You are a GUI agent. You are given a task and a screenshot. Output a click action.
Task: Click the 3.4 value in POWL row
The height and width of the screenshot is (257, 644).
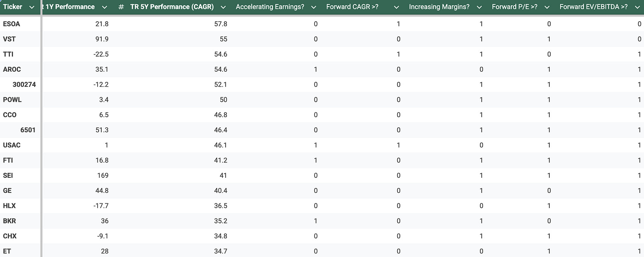coord(104,100)
